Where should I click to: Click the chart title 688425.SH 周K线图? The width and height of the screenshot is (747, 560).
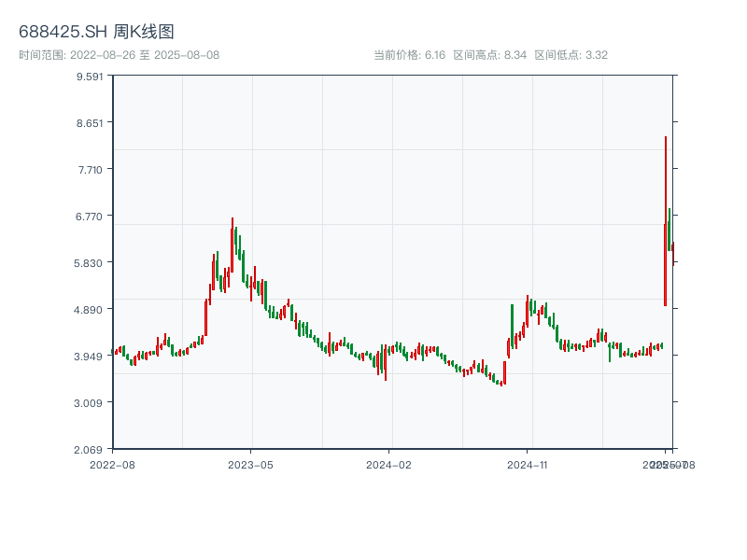point(96,32)
